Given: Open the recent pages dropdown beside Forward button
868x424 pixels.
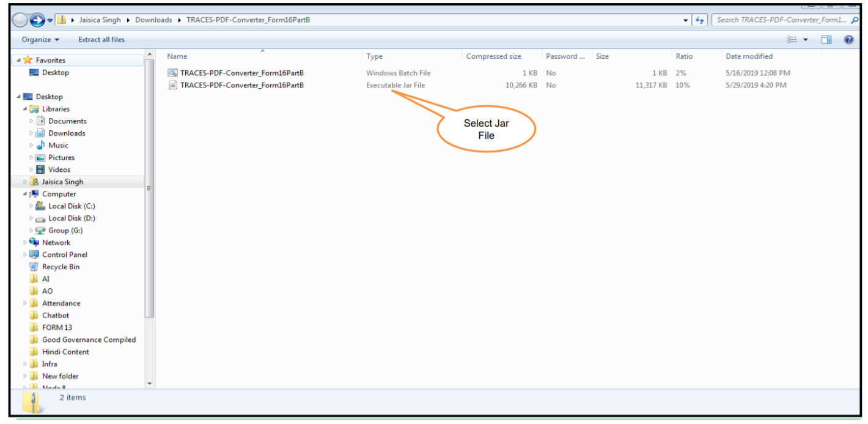Looking at the screenshot, I should click(50, 20).
